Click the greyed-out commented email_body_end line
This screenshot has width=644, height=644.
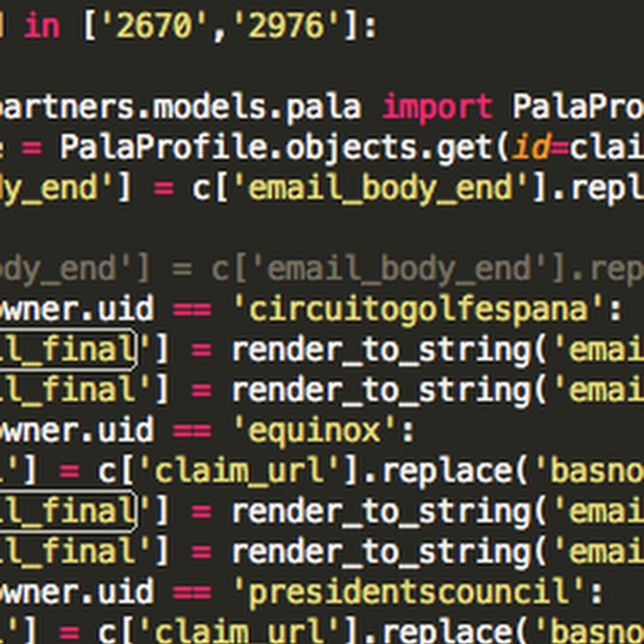pyautogui.click(x=358, y=269)
